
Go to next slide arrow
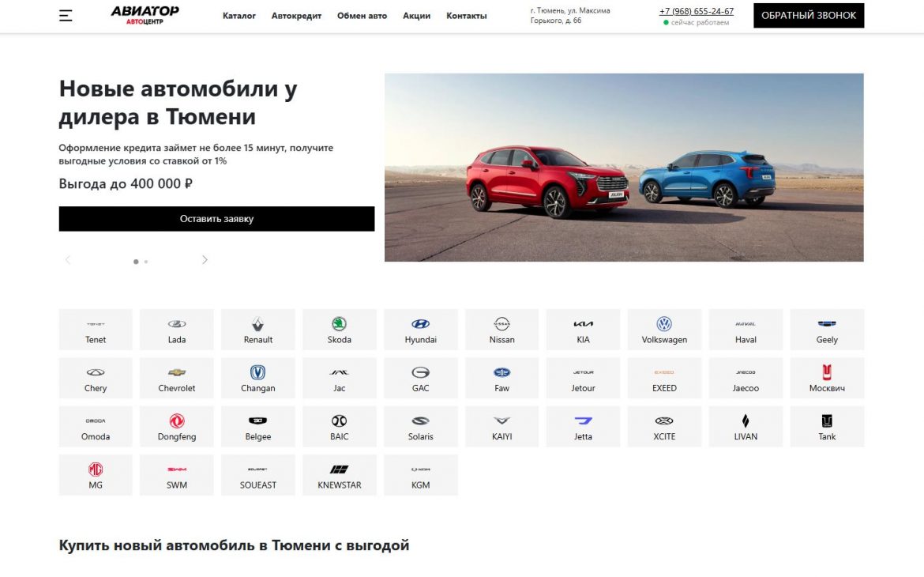pyautogui.click(x=205, y=260)
